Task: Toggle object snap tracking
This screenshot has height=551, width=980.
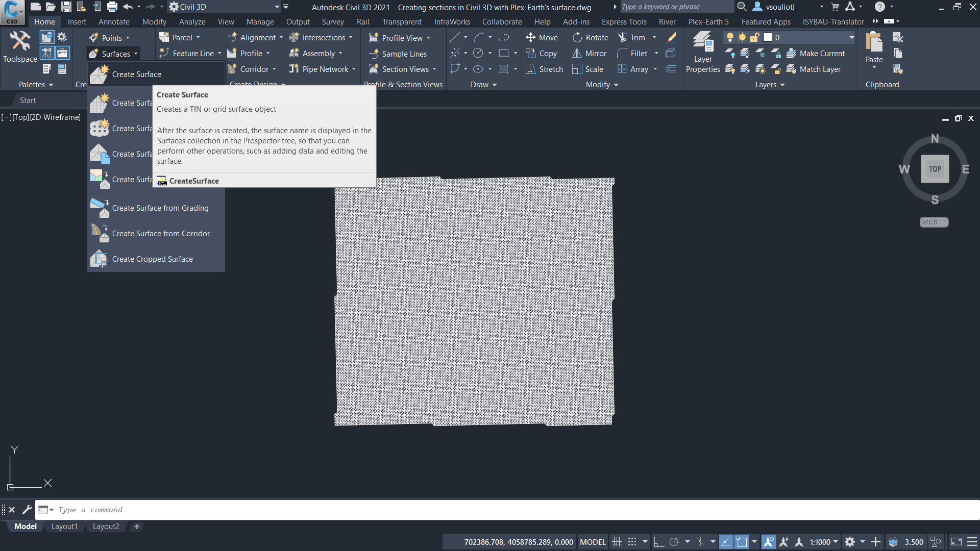Action: click(x=726, y=542)
